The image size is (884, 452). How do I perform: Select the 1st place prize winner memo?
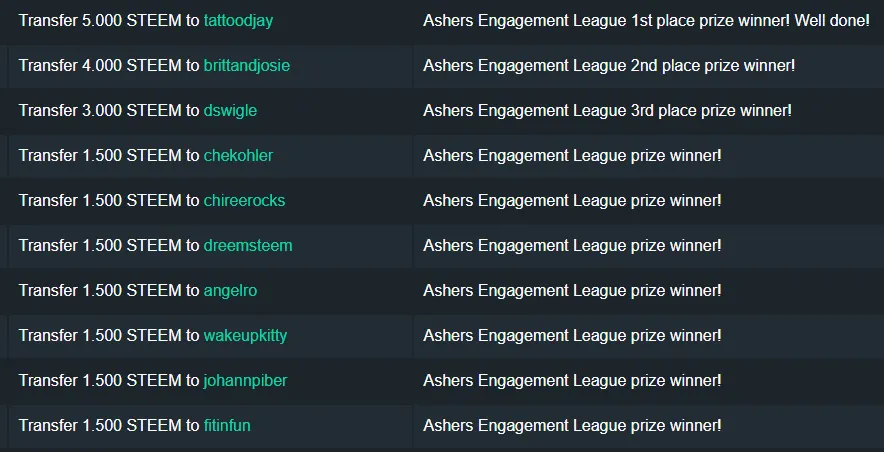(x=646, y=21)
